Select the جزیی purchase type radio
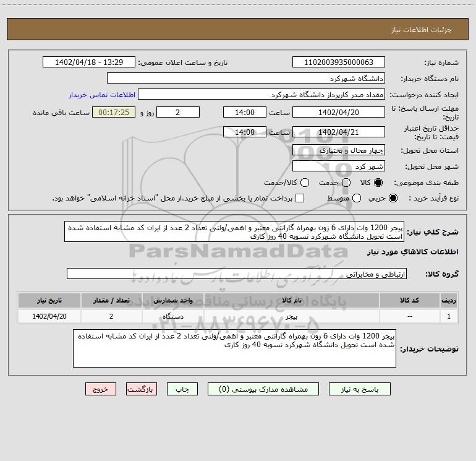This screenshot has width=476, height=461. point(393,198)
